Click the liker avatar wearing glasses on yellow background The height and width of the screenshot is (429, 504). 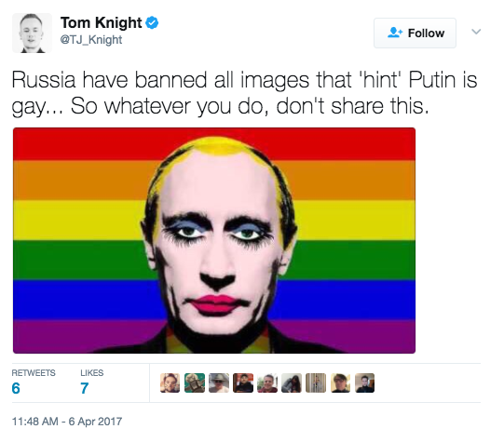coord(340,382)
